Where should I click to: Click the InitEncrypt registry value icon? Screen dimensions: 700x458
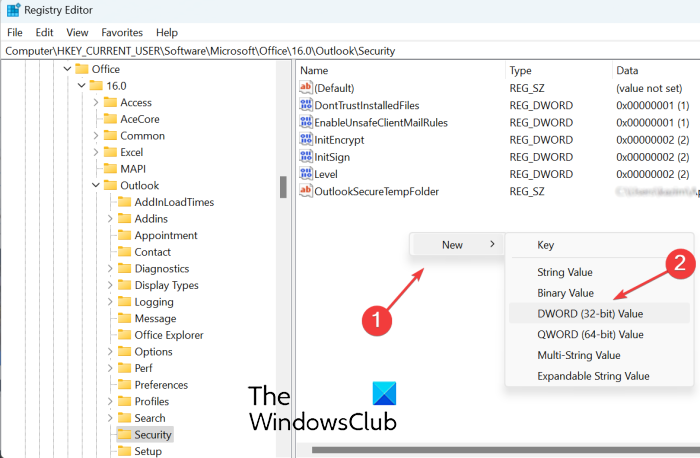click(x=306, y=140)
